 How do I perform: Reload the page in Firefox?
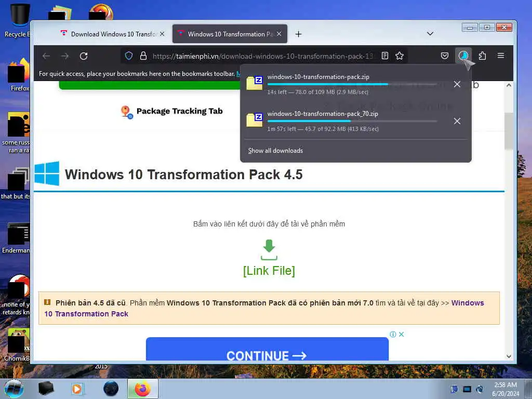[84, 56]
